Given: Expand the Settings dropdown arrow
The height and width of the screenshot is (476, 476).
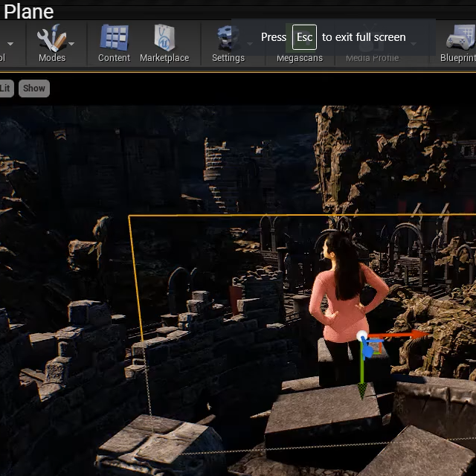Looking at the screenshot, I should [x=250, y=43].
